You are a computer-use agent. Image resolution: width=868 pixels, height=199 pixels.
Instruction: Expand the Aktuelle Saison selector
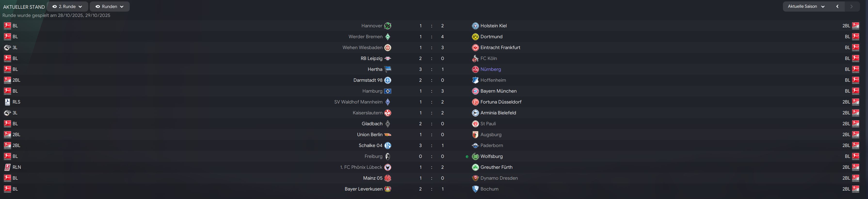click(806, 6)
